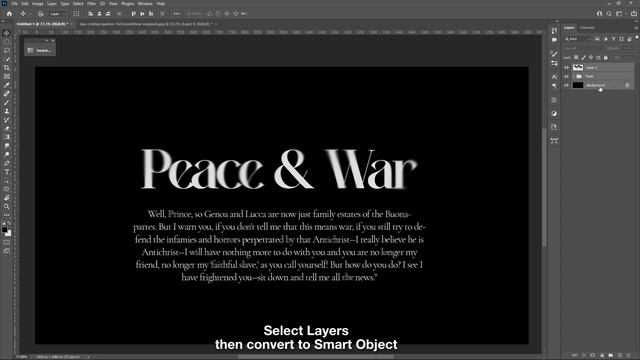This screenshot has height=360, width=640.
Task: Switch to the Channels tab
Action: click(x=587, y=28)
